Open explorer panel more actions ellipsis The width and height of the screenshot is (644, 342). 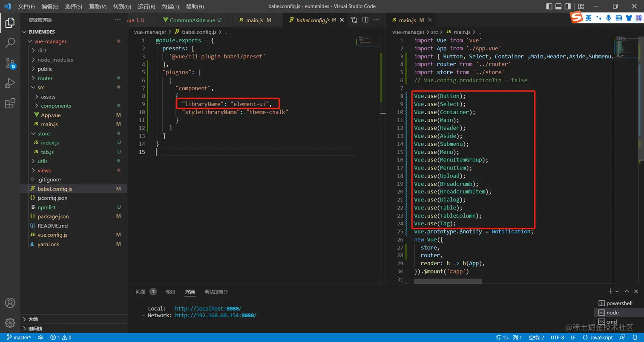(118, 20)
